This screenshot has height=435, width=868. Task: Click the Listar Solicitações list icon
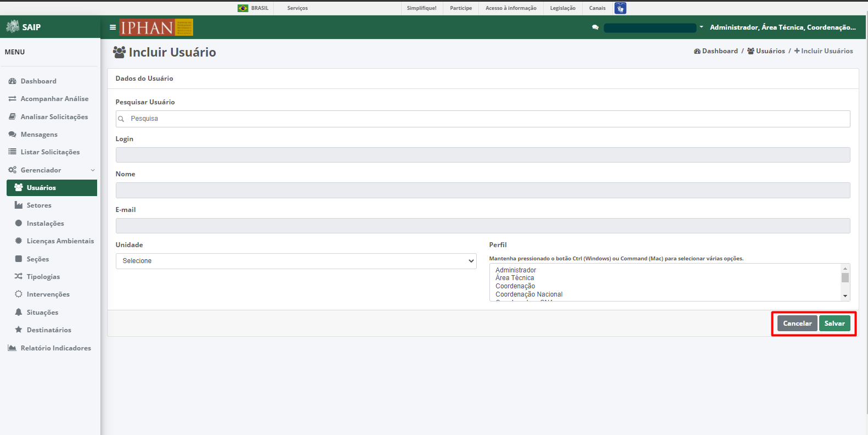coord(13,152)
